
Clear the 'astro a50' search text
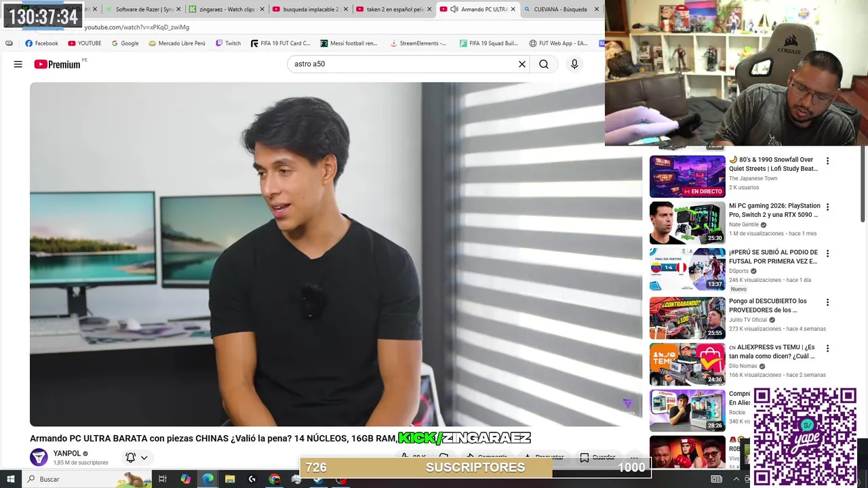[x=522, y=64]
